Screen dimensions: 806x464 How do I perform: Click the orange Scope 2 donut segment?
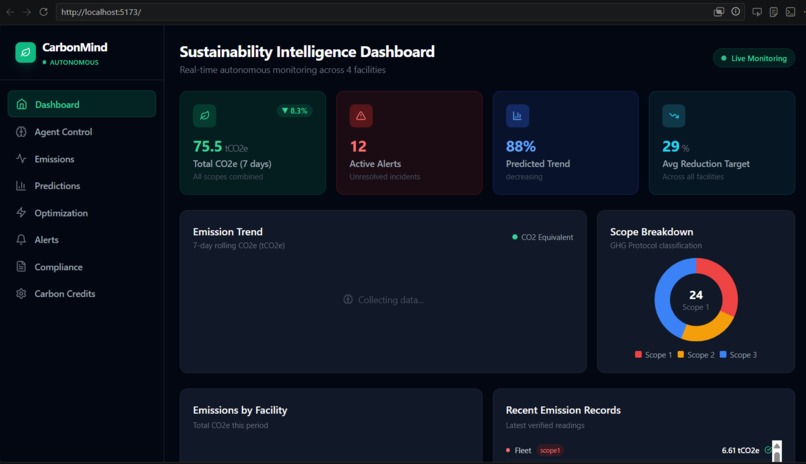708,329
